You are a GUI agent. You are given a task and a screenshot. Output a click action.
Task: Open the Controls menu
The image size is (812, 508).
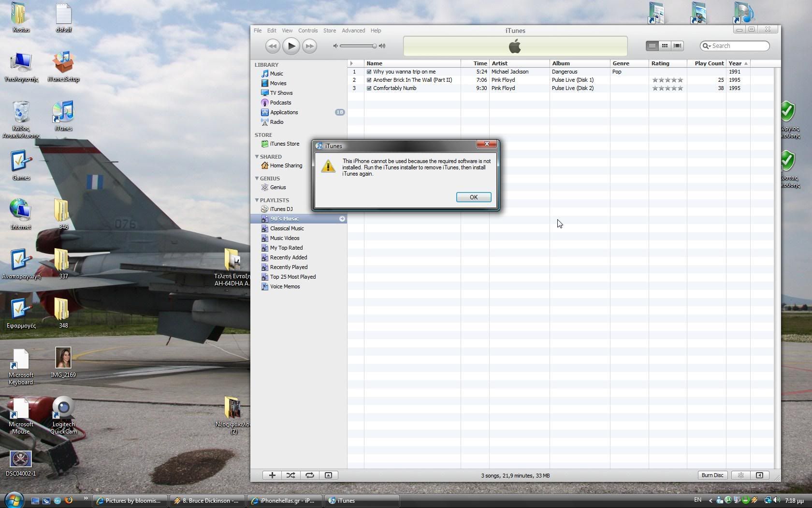(x=308, y=30)
